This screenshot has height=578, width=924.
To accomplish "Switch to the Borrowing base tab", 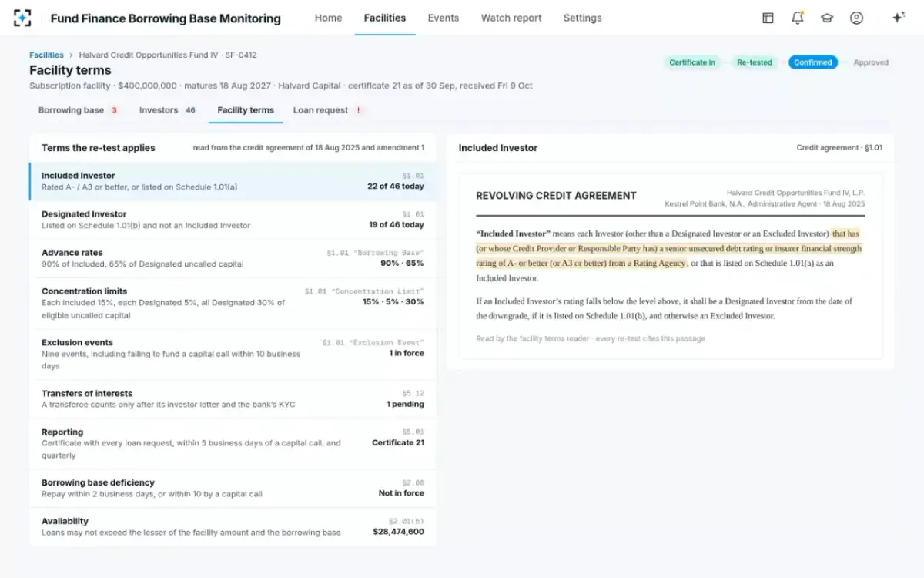I will 79,110.
